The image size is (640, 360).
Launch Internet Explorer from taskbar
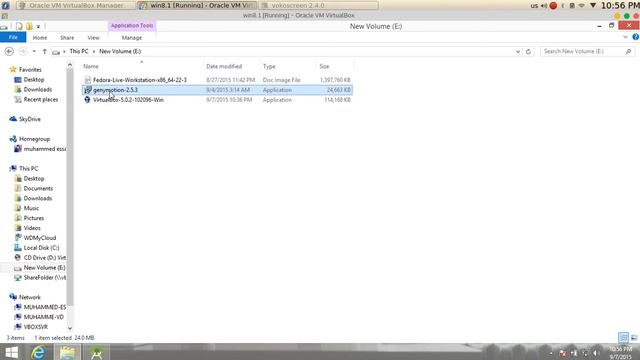[38, 353]
